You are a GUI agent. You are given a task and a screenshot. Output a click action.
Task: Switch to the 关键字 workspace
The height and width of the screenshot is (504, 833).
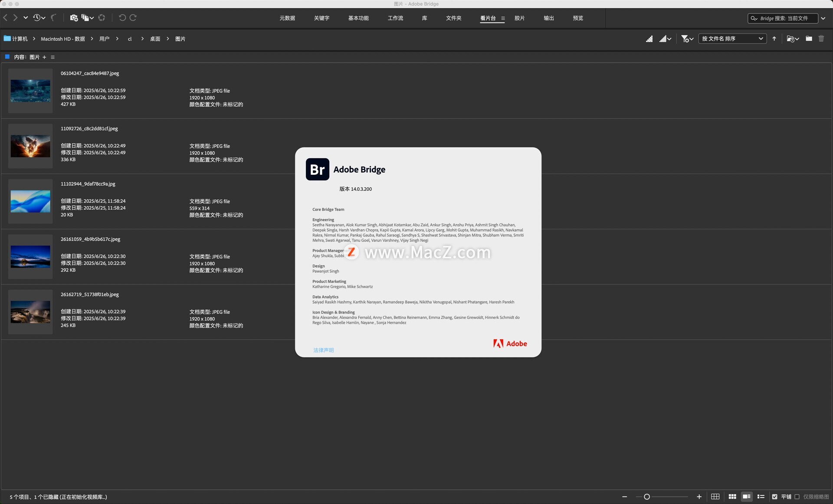point(321,18)
